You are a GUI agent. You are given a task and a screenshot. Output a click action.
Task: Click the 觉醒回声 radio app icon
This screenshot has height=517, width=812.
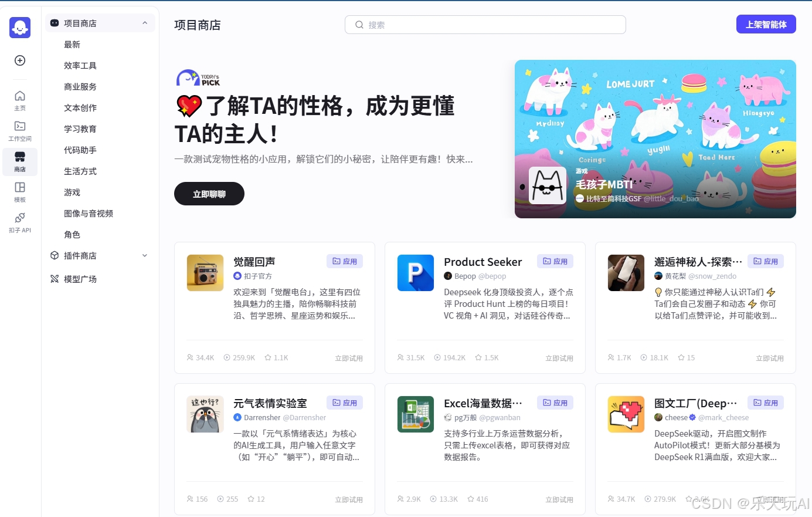tap(205, 273)
